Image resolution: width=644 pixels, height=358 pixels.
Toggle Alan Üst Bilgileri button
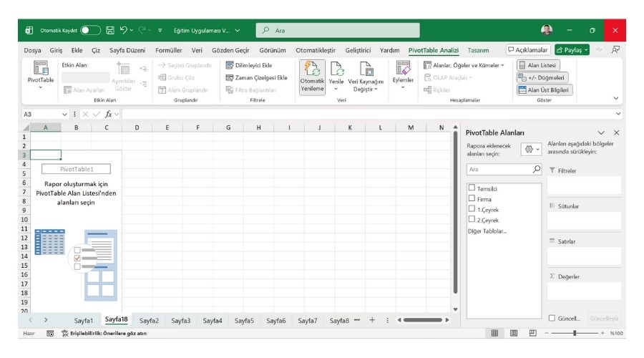click(x=545, y=90)
